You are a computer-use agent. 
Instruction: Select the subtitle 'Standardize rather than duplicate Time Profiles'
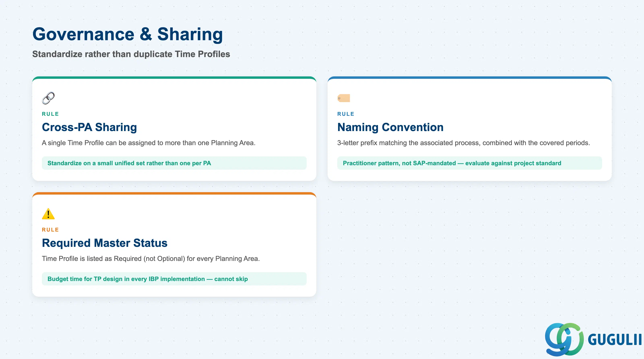(x=131, y=54)
